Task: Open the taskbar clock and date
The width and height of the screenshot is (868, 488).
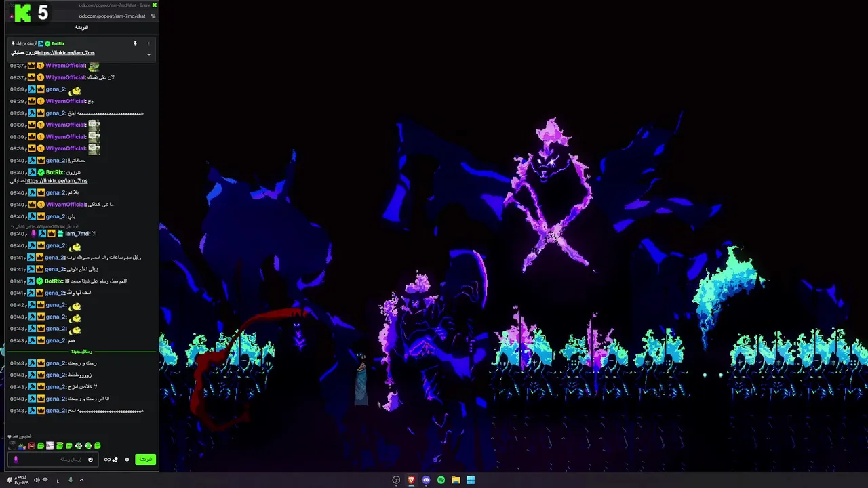Action: click(22, 480)
